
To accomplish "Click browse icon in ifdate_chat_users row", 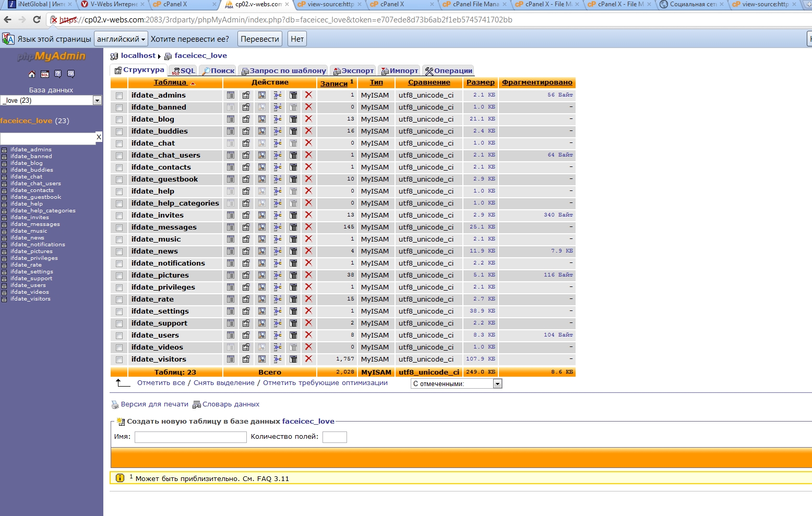I will [231, 155].
